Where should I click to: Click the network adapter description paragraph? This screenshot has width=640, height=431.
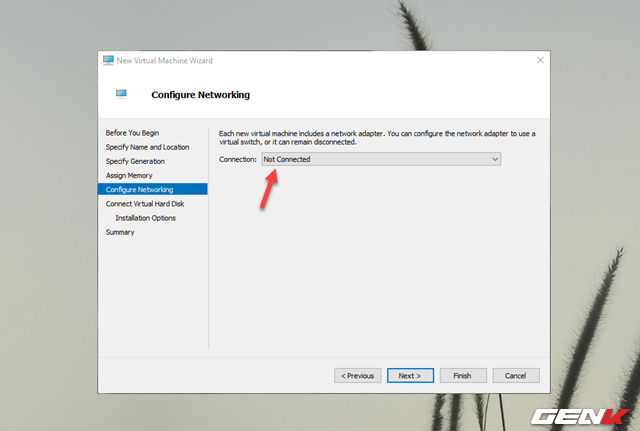click(x=377, y=138)
